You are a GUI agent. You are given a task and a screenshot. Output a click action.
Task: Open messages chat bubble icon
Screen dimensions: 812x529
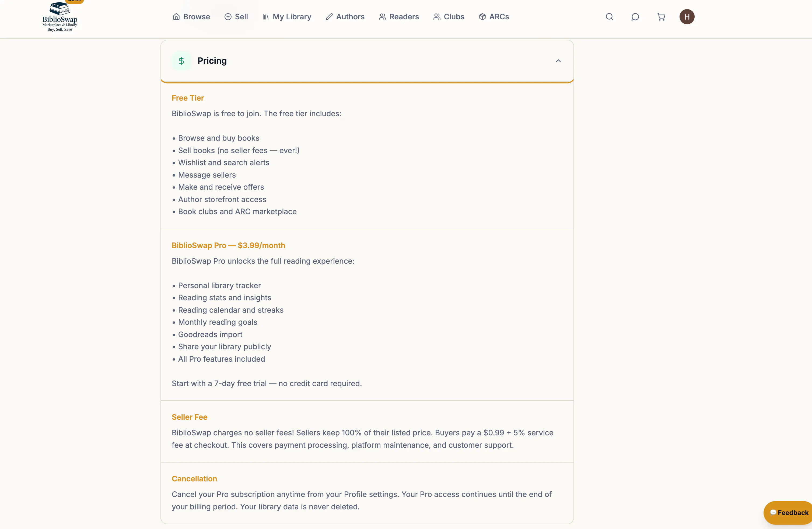tap(635, 17)
